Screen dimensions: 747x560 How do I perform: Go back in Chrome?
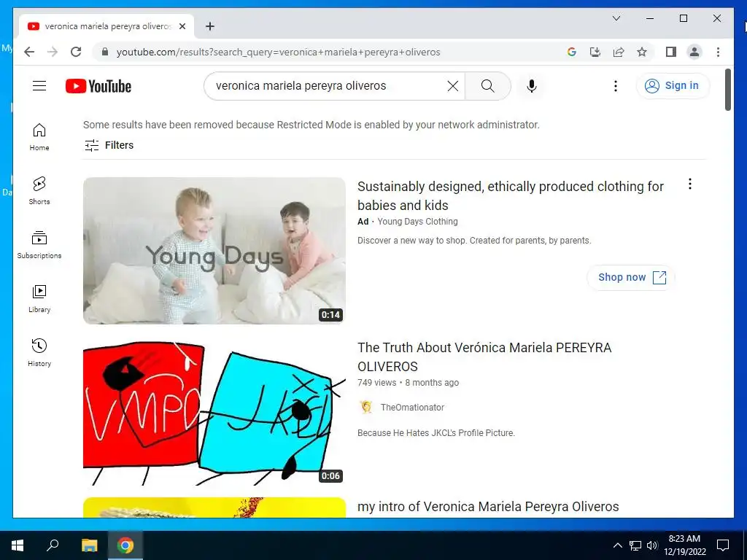[x=29, y=52]
